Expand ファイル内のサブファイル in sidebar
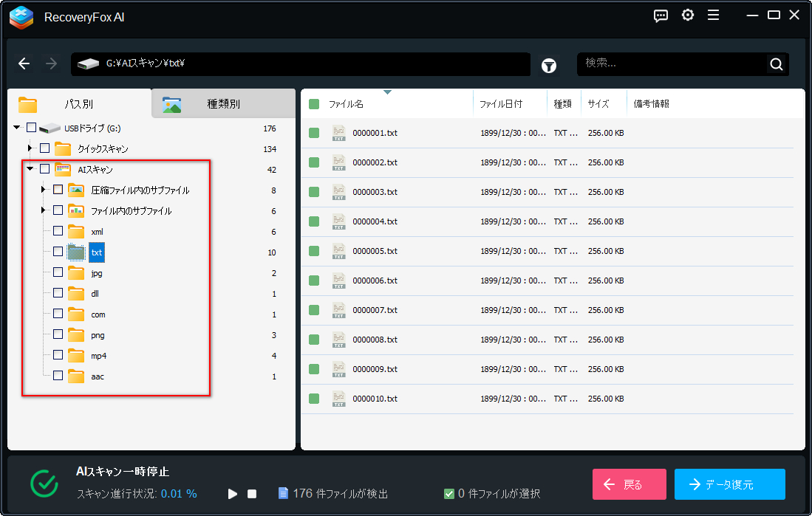The width and height of the screenshot is (812, 516). [42, 210]
